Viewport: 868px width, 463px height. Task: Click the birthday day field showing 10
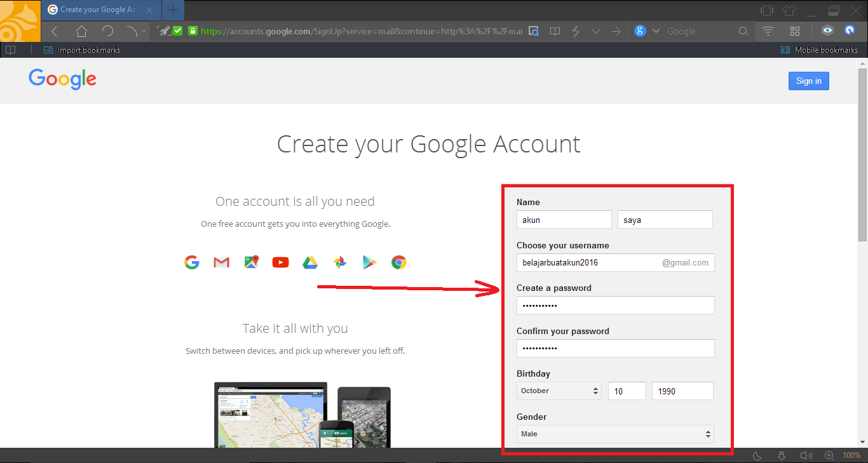click(x=627, y=391)
